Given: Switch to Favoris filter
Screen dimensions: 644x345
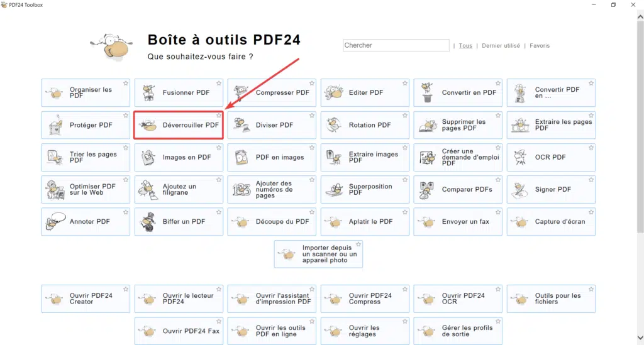Looking at the screenshot, I should click(x=540, y=45).
